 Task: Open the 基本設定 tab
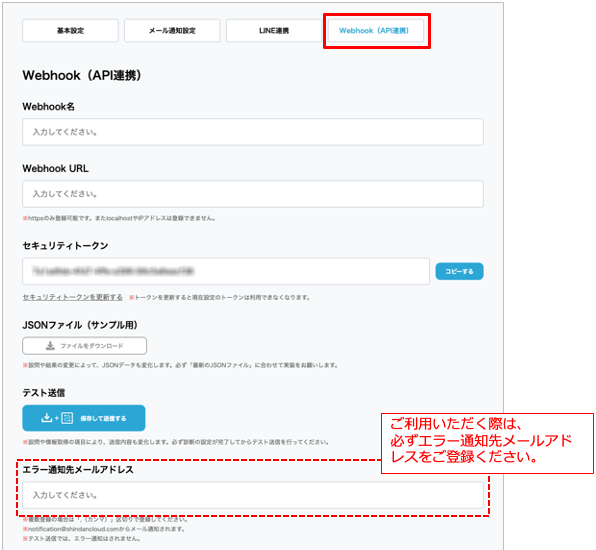click(70, 31)
